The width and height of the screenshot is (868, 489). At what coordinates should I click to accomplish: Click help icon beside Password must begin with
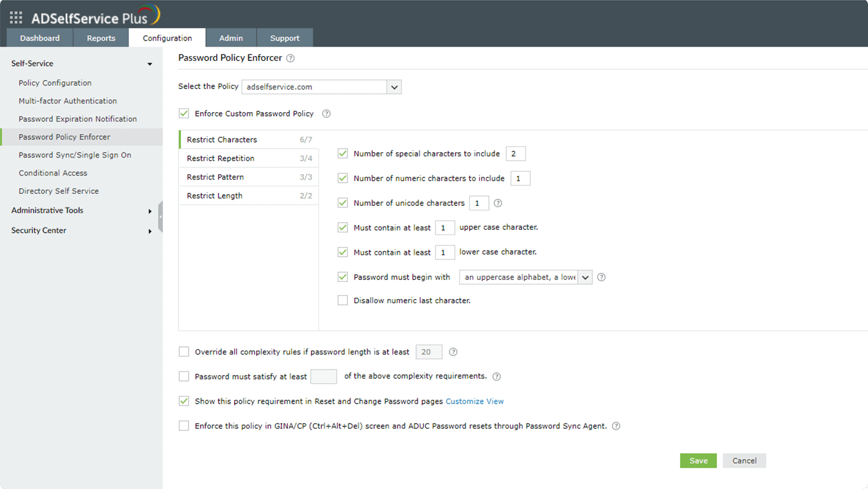point(601,277)
